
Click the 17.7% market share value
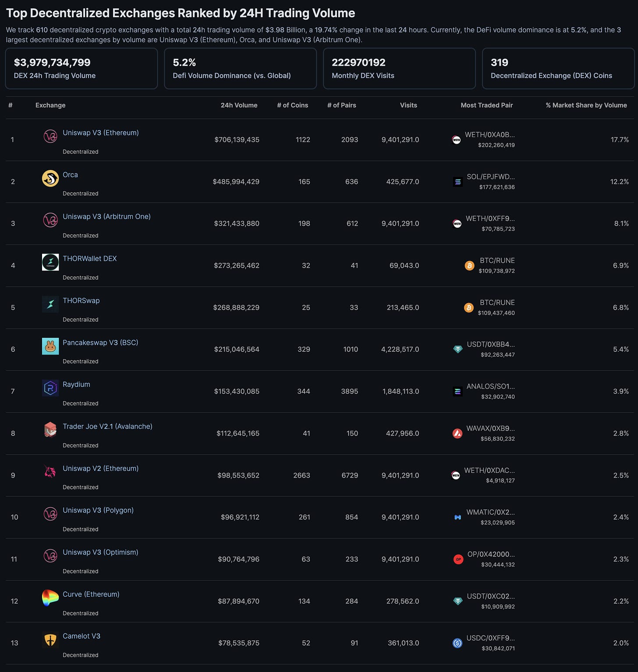pos(620,140)
